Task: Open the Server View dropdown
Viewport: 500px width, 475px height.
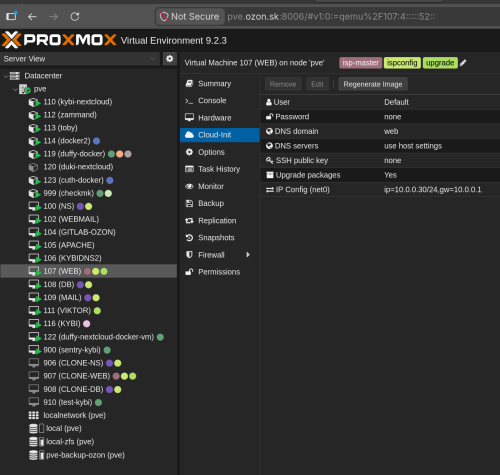Action: pyautogui.click(x=80, y=59)
